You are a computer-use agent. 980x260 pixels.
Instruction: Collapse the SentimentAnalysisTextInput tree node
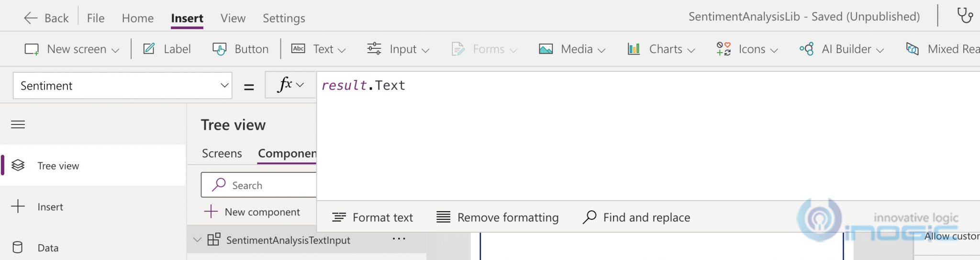[x=197, y=240]
